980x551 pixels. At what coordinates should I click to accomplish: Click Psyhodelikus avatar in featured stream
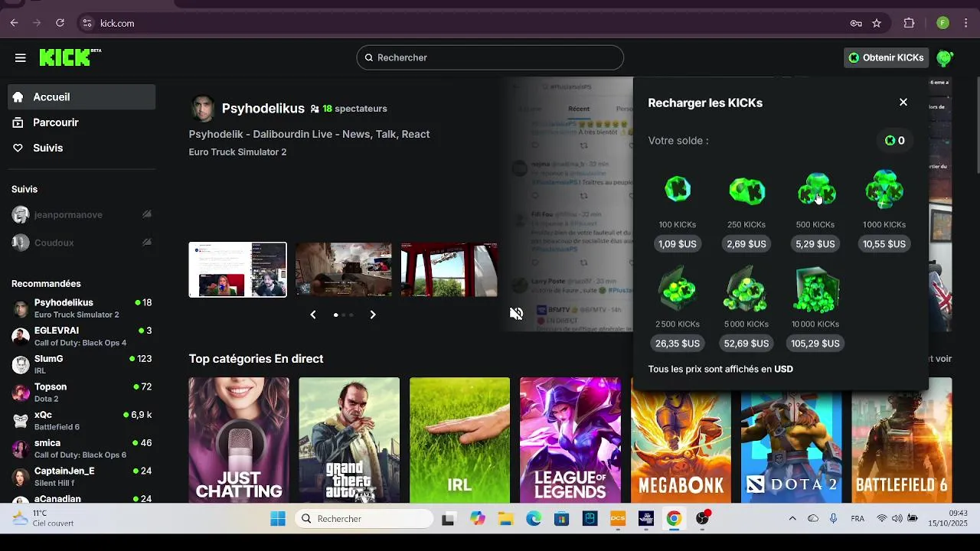click(202, 109)
